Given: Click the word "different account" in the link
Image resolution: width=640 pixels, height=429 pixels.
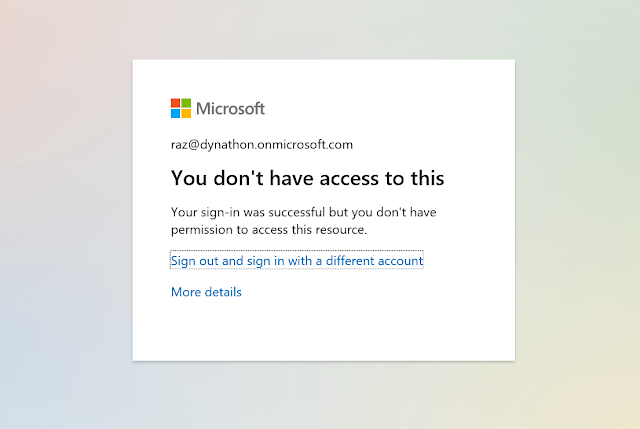Looking at the screenshot, I should (374, 260).
